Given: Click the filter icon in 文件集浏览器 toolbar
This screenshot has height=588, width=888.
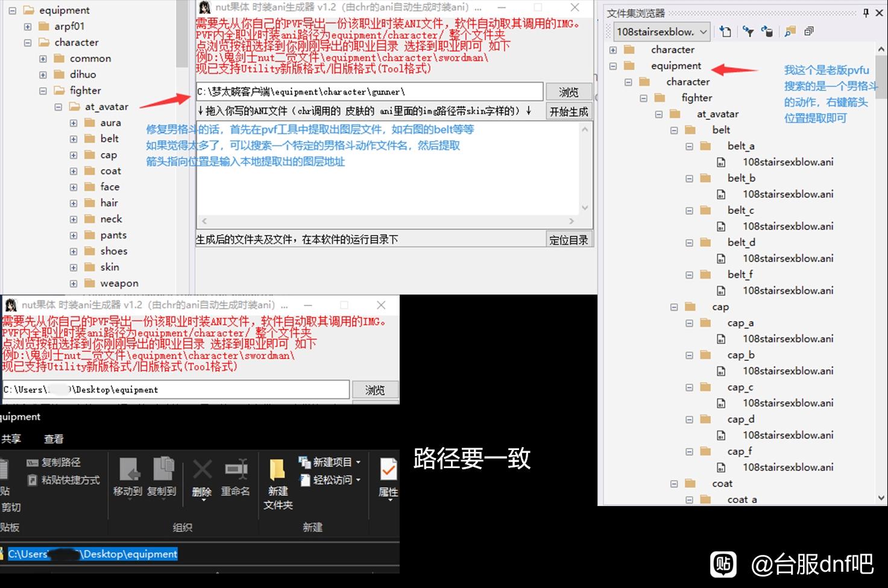Looking at the screenshot, I should (x=748, y=31).
